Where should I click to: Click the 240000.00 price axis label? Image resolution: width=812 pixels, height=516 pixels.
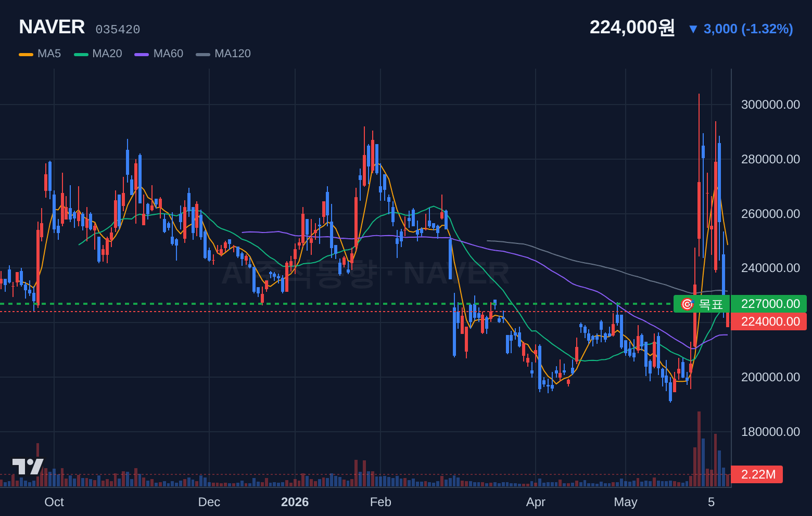coord(770,268)
